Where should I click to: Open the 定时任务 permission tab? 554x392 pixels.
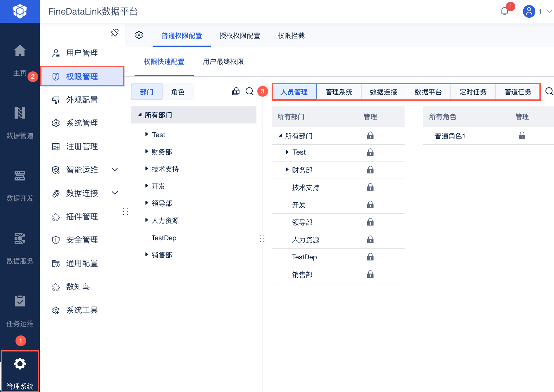click(x=473, y=92)
